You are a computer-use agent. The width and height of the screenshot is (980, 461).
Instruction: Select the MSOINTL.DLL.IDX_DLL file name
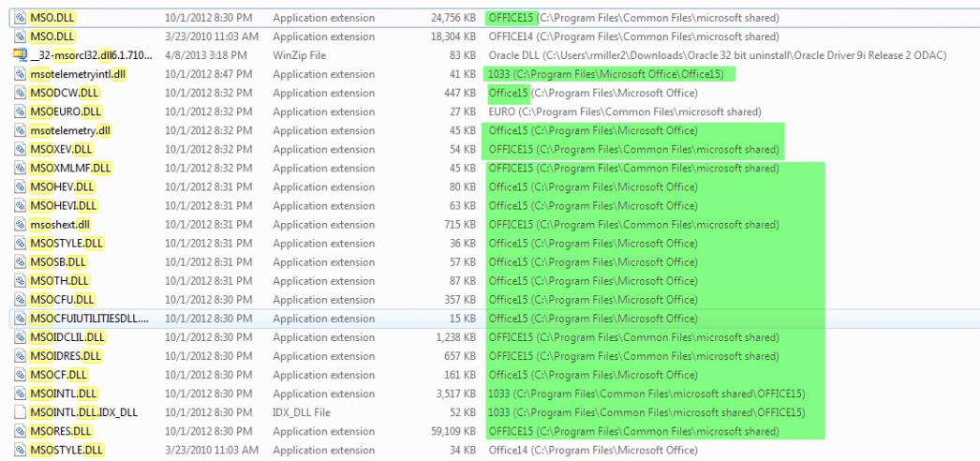[x=83, y=412]
